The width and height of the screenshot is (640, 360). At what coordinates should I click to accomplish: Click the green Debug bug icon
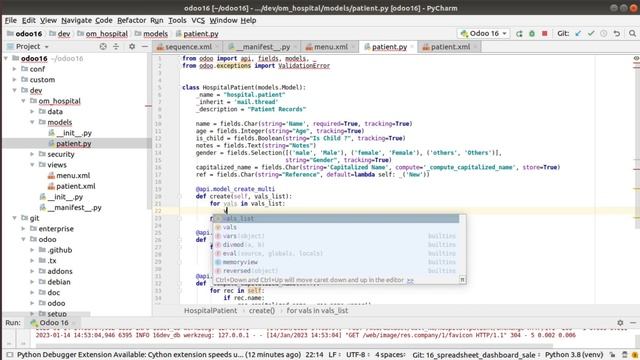(x=532, y=33)
